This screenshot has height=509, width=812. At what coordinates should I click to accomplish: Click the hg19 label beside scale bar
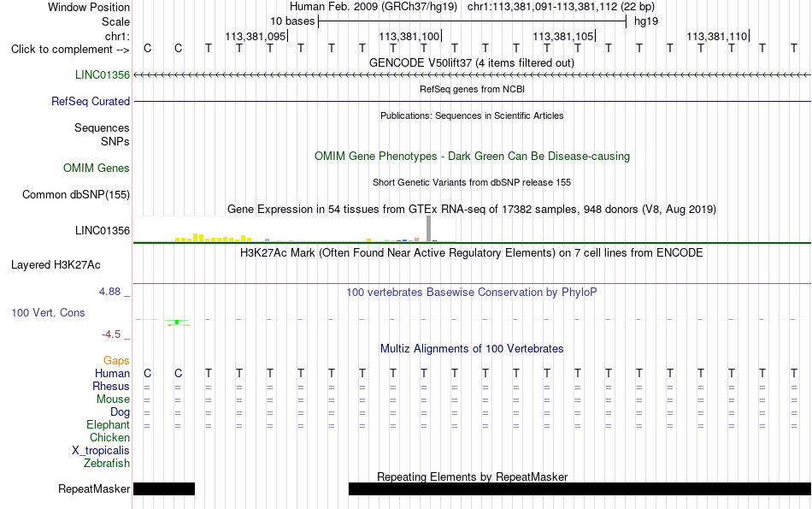(646, 21)
